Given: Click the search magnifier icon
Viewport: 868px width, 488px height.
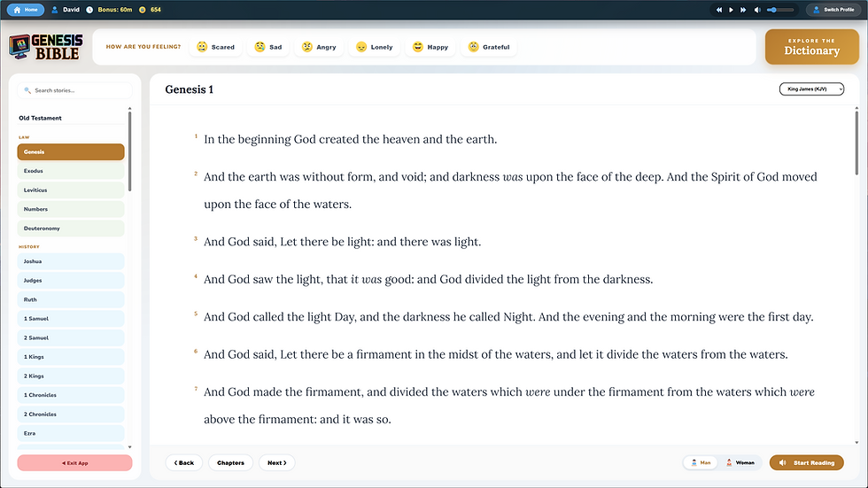Looking at the screenshot, I should click(27, 90).
